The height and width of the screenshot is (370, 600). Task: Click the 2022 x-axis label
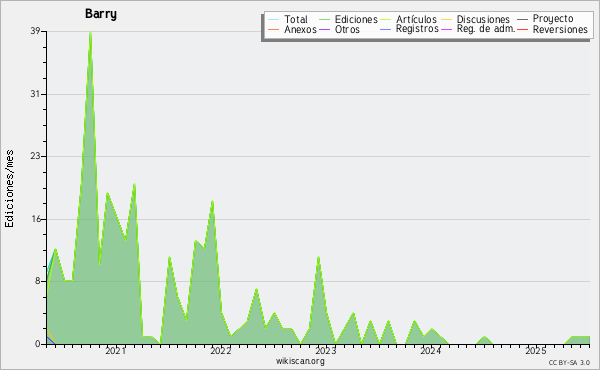tap(221, 350)
